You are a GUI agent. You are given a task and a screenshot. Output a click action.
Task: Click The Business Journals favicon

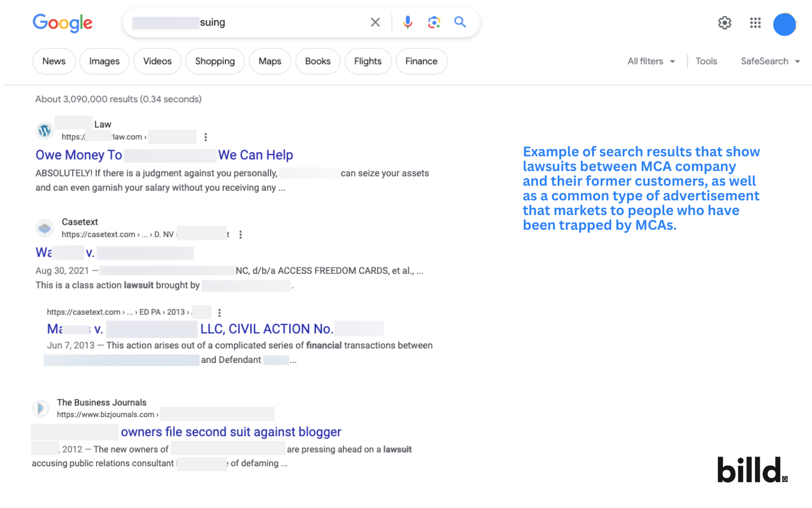pos(41,408)
